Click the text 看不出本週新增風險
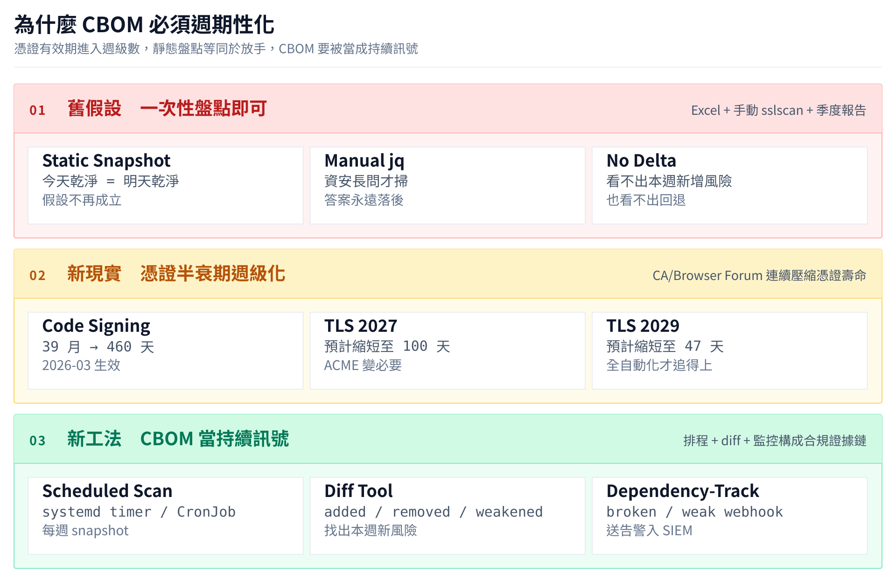This screenshot has height=588, width=896. [669, 181]
